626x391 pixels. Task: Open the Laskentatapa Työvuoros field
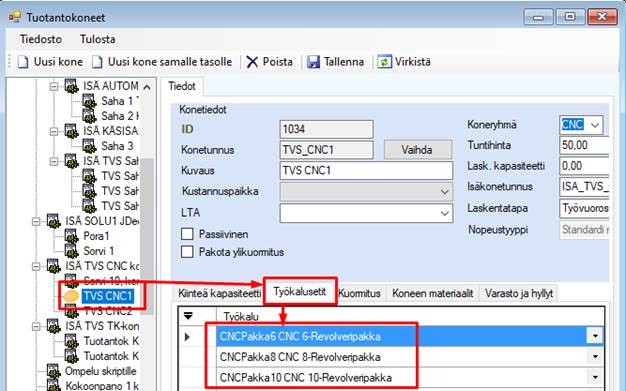tap(584, 208)
